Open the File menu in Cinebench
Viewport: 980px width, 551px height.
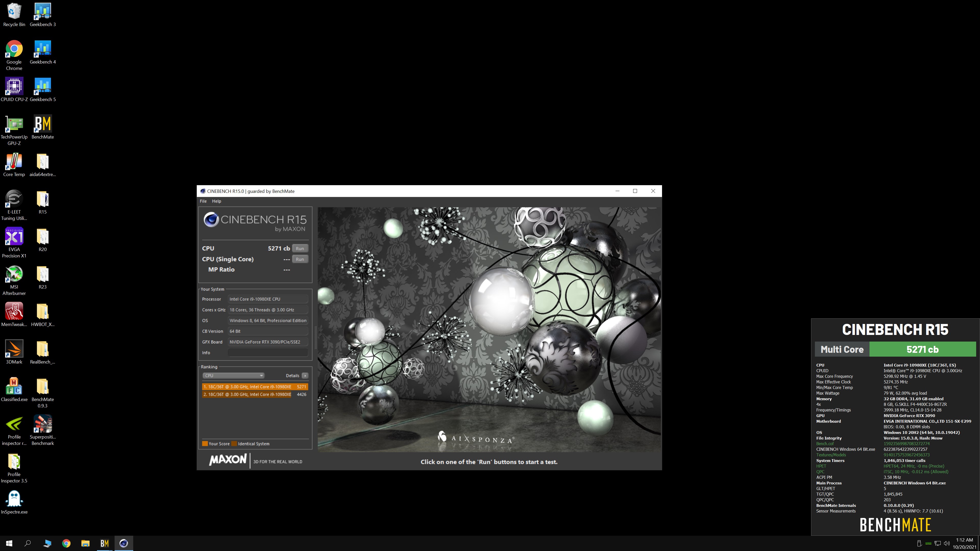(203, 201)
